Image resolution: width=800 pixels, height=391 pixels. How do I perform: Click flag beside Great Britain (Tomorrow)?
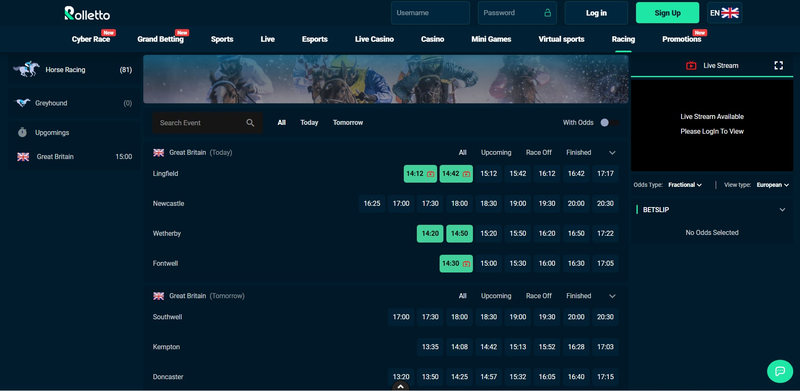[159, 296]
